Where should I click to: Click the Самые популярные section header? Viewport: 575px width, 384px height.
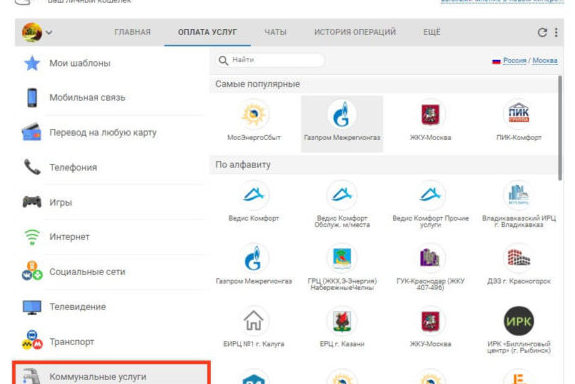click(x=257, y=84)
